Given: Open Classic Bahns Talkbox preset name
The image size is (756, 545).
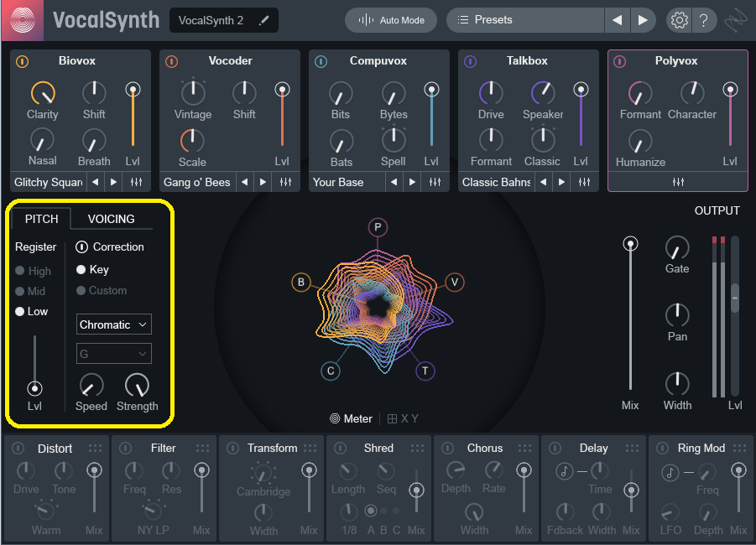Looking at the screenshot, I should point(496,182).
